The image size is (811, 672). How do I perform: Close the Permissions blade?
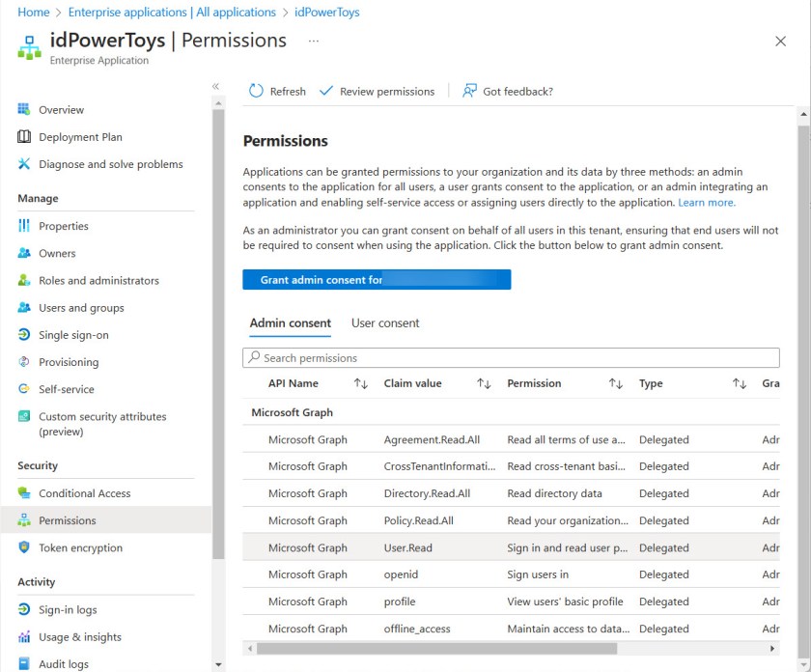point(780,41)
